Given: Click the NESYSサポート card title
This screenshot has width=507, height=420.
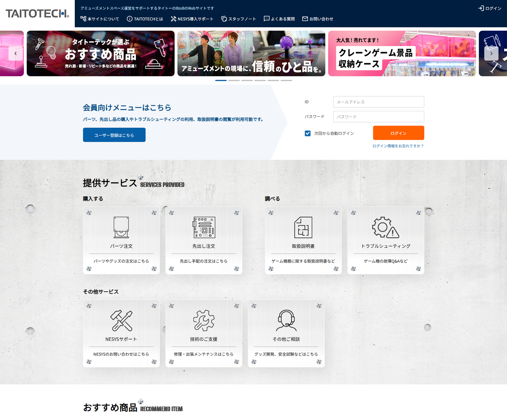Looking at the screenshot, I should pyautogui.click(x=121, y=339).
